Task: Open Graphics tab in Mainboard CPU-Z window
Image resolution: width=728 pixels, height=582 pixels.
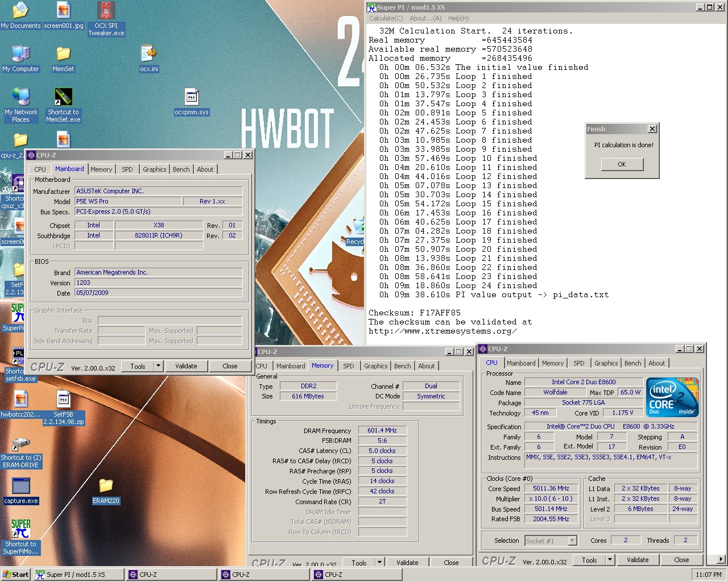Action: [155, 169]
